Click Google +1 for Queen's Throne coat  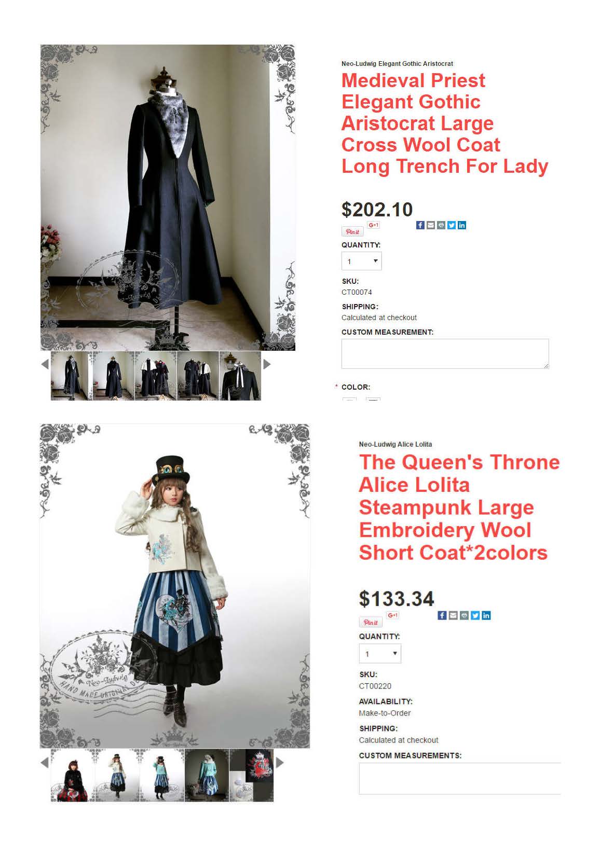[392, 615]
